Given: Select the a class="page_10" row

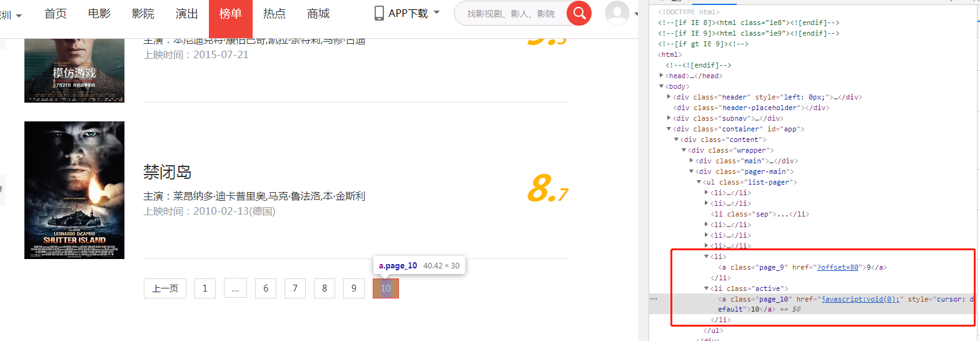Looking at the screenshot, I should (813, 304).
